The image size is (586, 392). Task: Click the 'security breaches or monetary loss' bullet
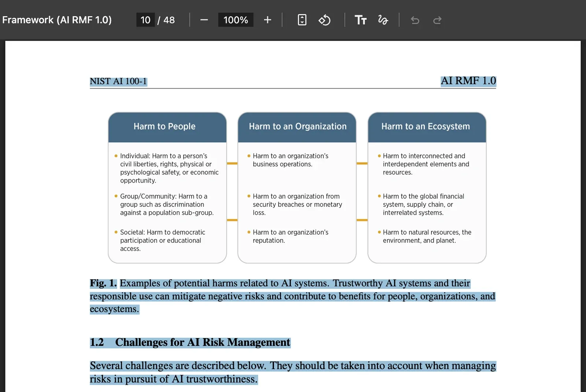(295, 204)
